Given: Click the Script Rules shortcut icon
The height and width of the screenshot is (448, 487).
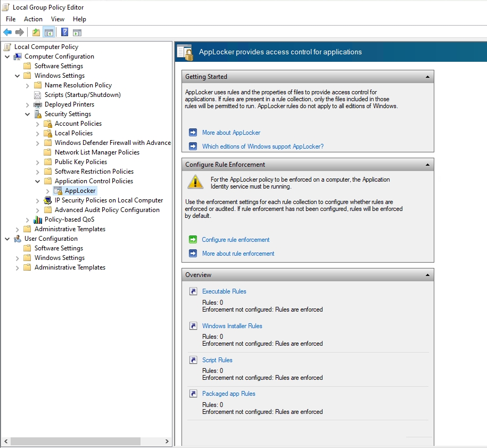Looking at the screenshot, I should pos(193,360).
